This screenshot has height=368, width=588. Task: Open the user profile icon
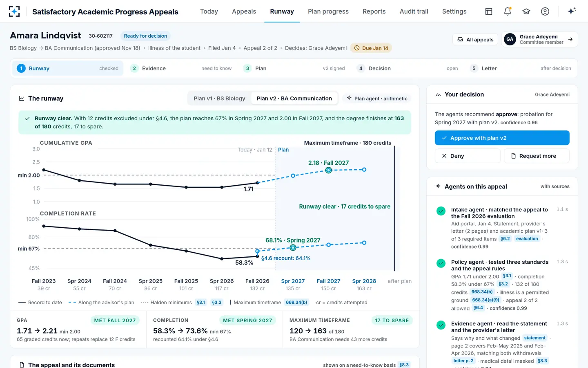[x=545, y=11]
